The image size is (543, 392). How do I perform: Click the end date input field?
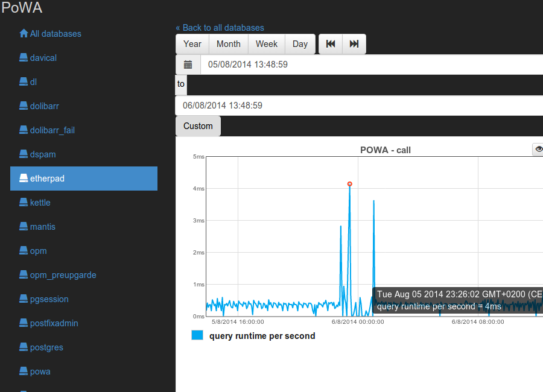pyautogui.click(x=359, y=106)
